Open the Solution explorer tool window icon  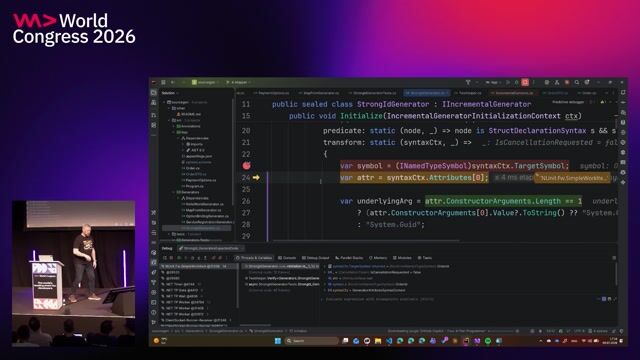pyautogui.click(x=153, y=93)
